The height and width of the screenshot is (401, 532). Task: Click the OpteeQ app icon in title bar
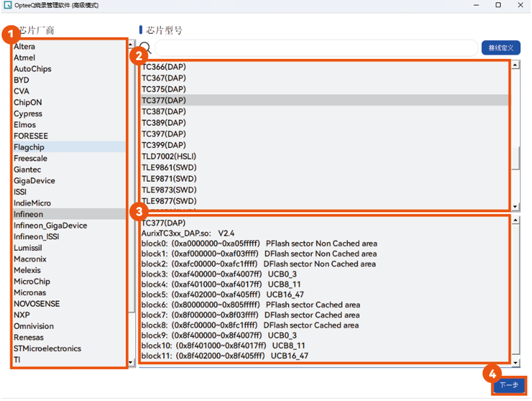[x=7, y=6]
